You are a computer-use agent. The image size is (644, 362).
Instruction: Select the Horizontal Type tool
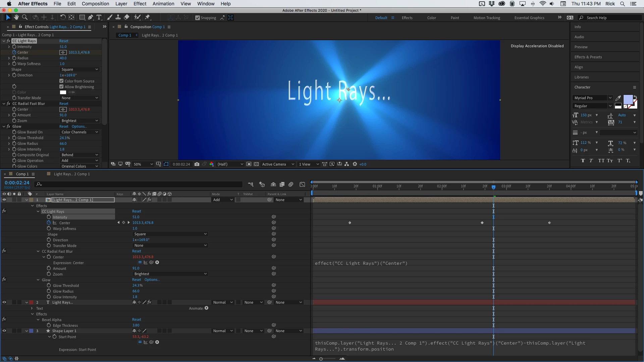tap(99, 17)
